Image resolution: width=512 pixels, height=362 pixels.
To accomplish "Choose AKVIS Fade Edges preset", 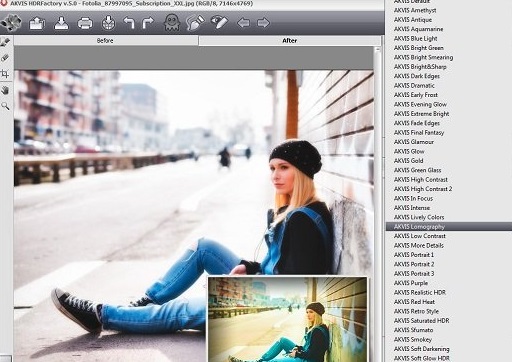I will (x=417, y=123).
